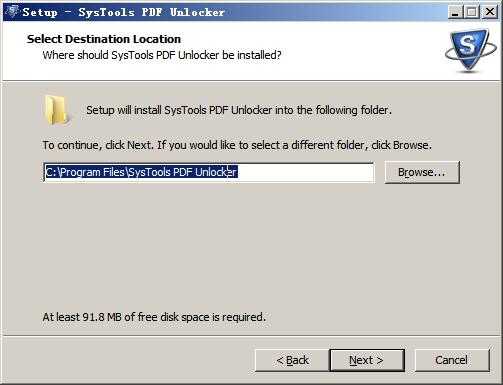Click the Select Destination Location heading
The image size is (503, 385).
[104, 39]
